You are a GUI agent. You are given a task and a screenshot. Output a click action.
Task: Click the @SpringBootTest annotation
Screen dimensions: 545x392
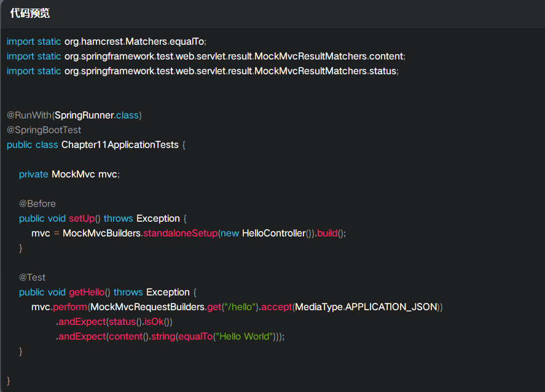click(x=44, y=130)
